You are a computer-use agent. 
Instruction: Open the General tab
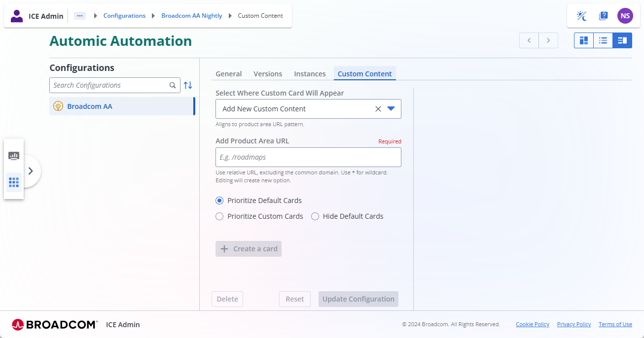click(229, 74)
